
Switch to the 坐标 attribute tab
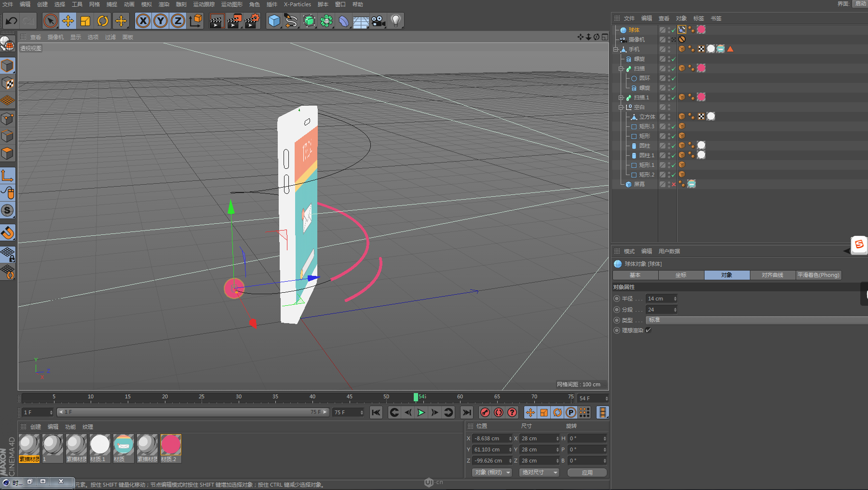[x=681, y=275]
